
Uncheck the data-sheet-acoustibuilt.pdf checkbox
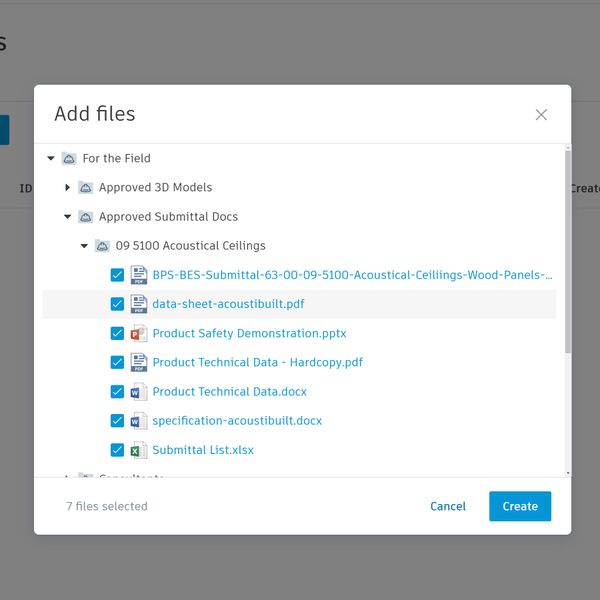tap(117, 304)
